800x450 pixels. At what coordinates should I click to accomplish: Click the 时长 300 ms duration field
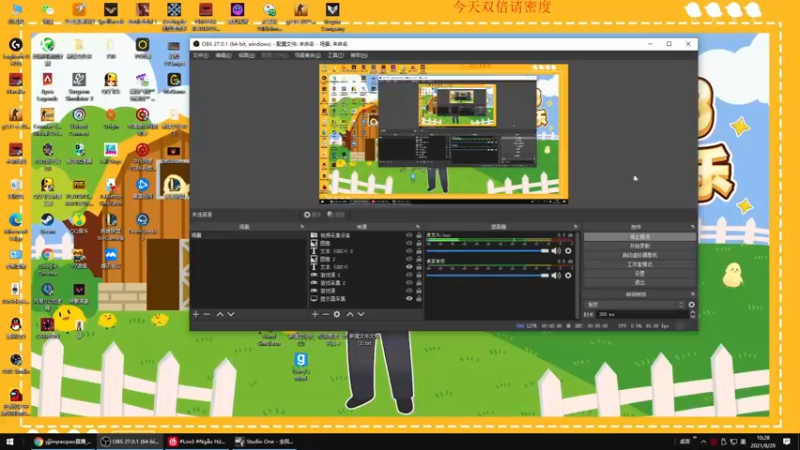click(x=643, y=314)
